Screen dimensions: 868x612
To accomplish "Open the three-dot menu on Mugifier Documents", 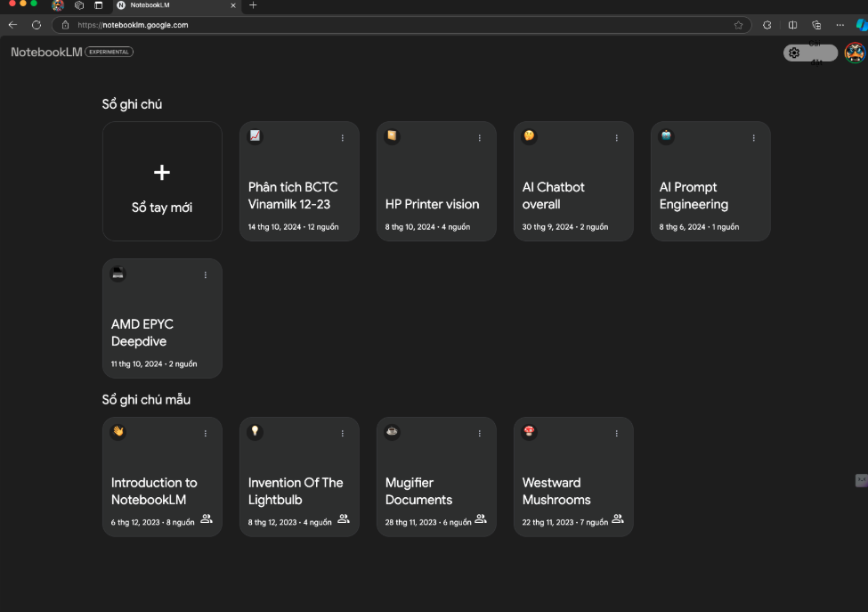I will (x=479, y=434).
